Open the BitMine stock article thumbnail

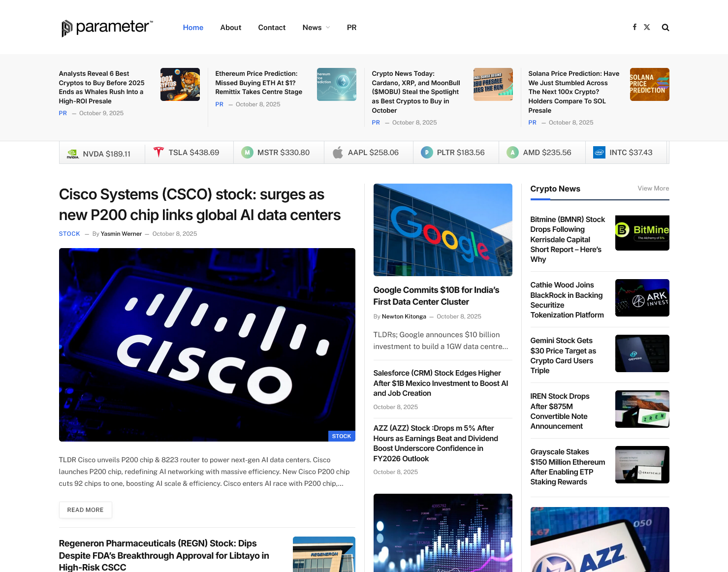coord(642,233)
